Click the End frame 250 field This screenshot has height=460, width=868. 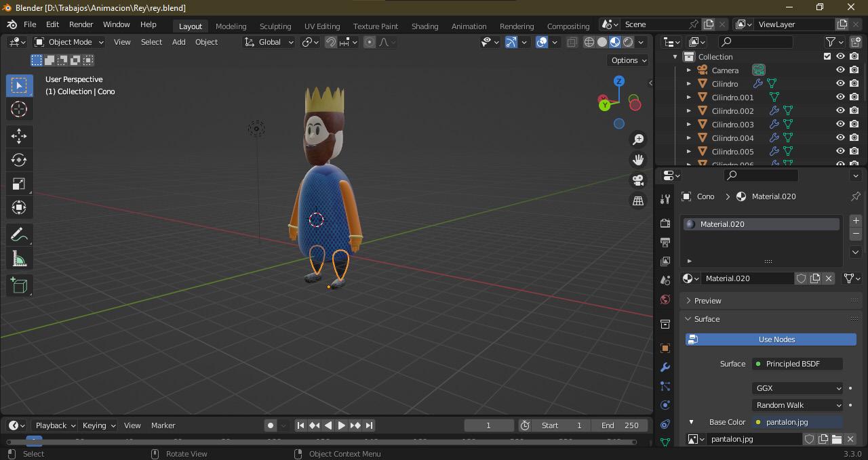click(620, 425)
